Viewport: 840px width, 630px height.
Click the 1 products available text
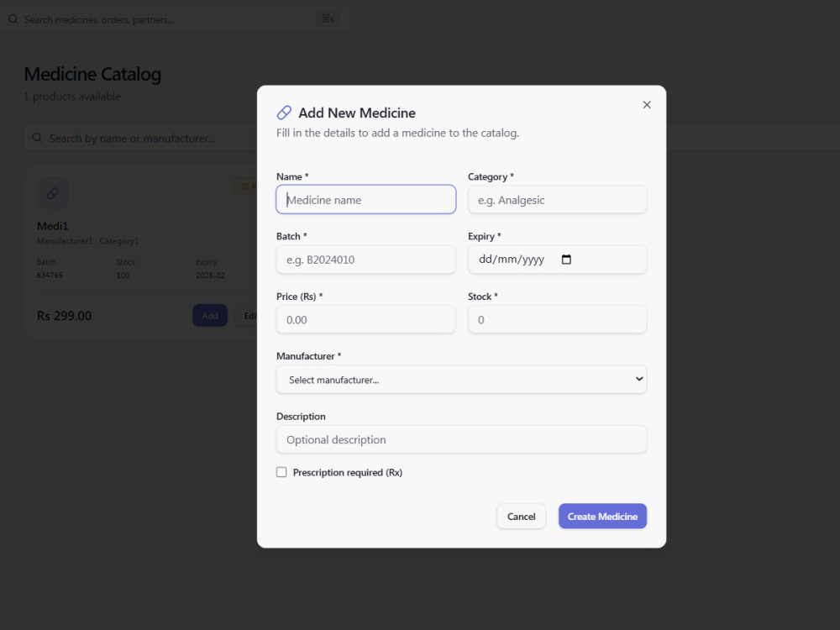[x=72, y=97]
